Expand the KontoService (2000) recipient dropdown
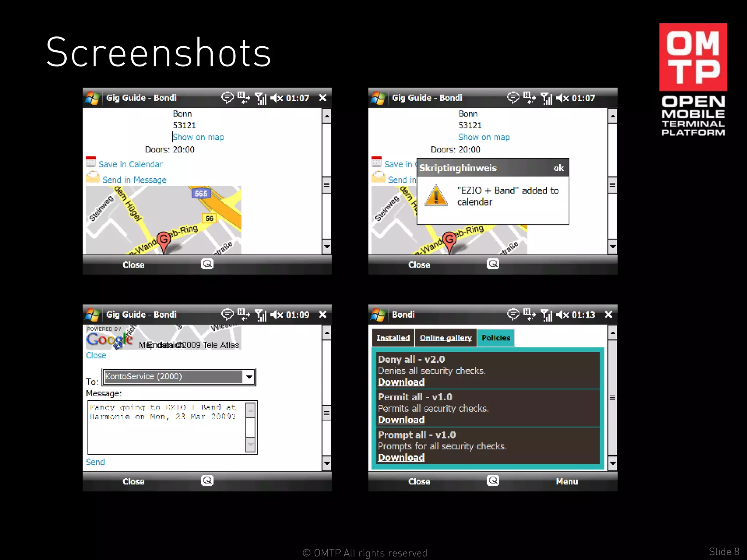Viewport: 747px width, 560px height. [x=249, y=377]
